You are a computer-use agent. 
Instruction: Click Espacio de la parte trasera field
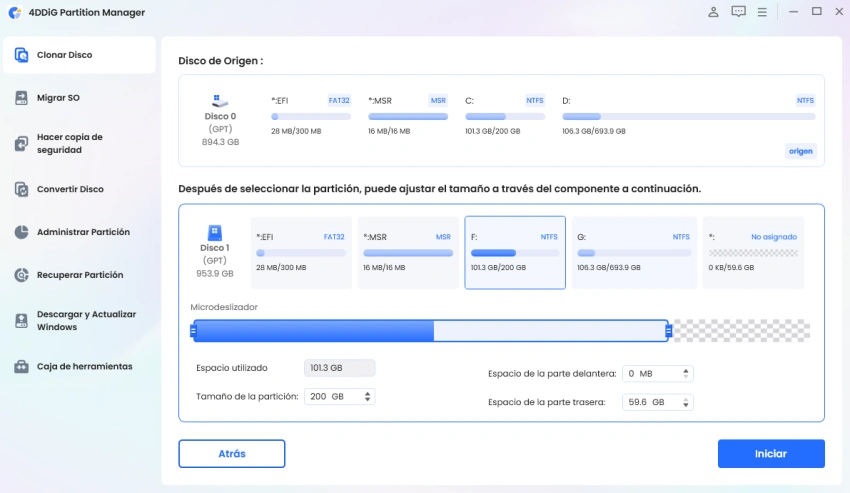click(658, 402)
